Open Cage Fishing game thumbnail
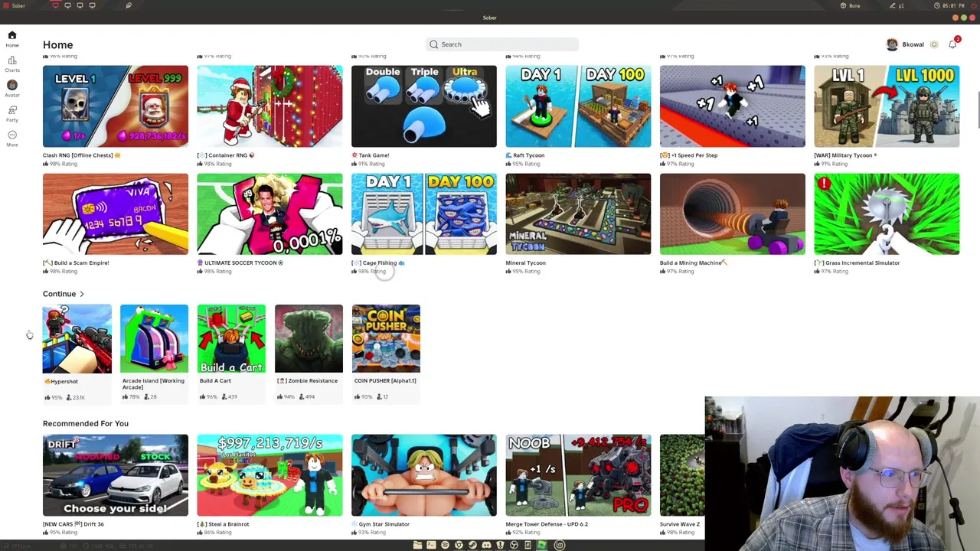The height and width of the screenshot is (551, 980). coord(424,214)
